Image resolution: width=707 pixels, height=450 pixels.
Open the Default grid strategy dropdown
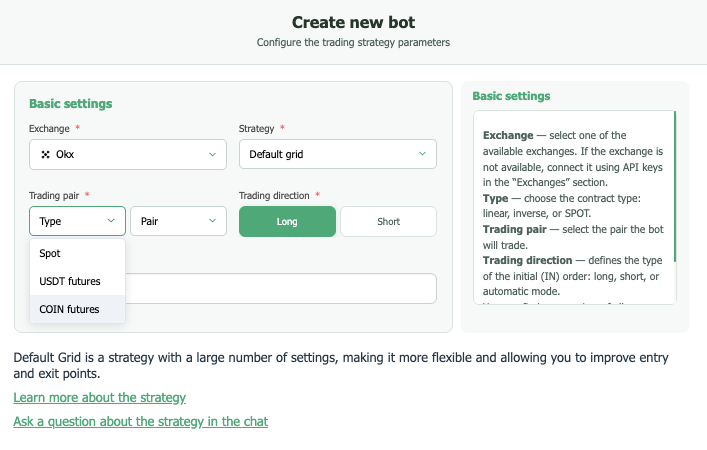[x=337, y=155]
